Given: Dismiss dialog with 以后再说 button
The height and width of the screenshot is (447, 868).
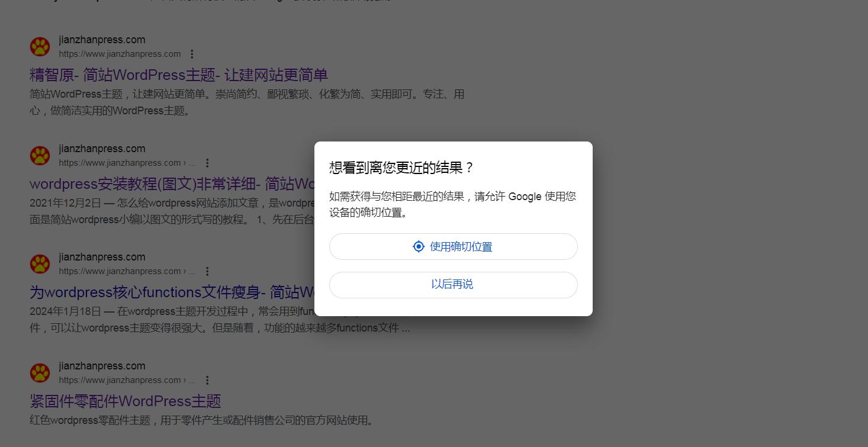Looking at the screenshot, I should pos(453,285).
